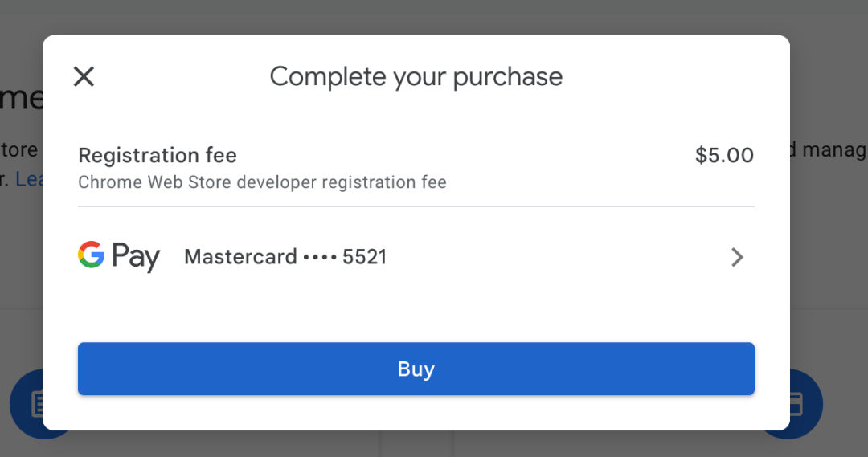Close the Complete your purchase dialog

[x=84, y=76]
